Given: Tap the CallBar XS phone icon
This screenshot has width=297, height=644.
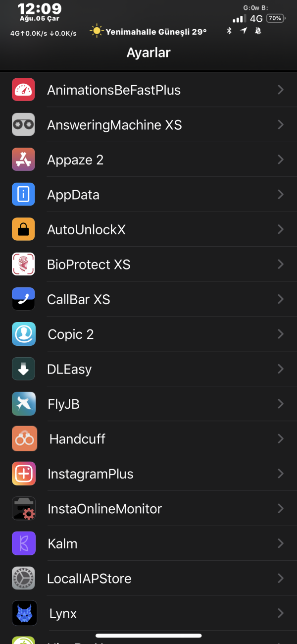Looking at the screenshot, I should (x=23, y=299).
